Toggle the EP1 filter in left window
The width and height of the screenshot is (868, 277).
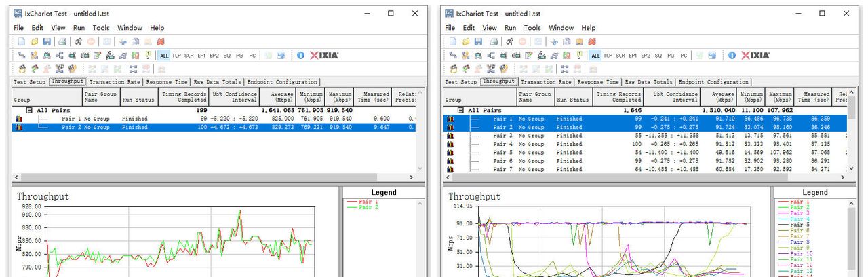[201, 56]
